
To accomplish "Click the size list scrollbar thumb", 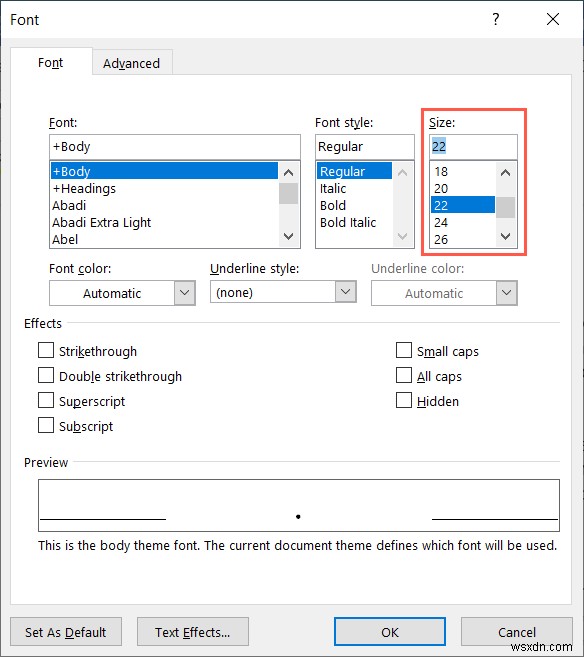I will 506,207.
